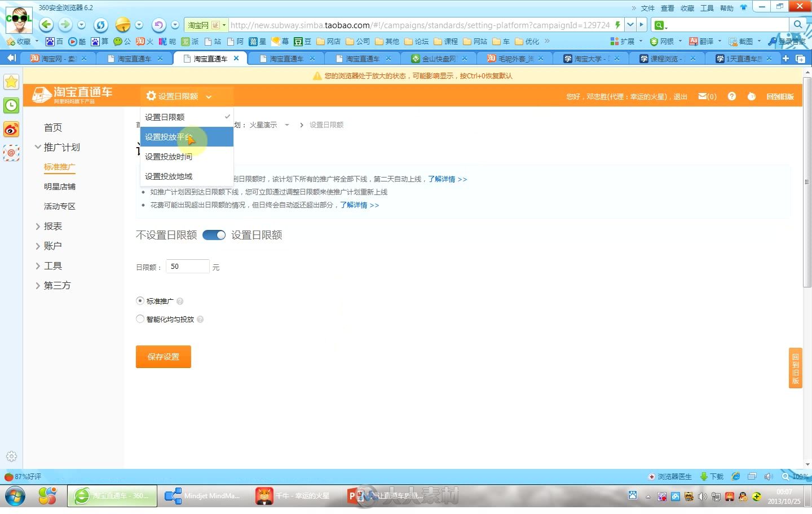Select the 标准推广 radio button

coord(140,301)
